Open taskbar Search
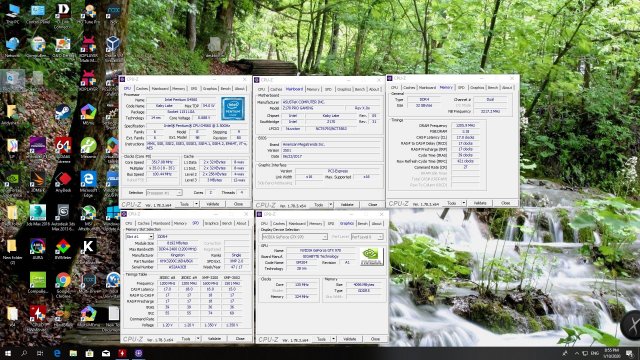Viewport: 640px width, 360px height. click(x=24, y=353)
